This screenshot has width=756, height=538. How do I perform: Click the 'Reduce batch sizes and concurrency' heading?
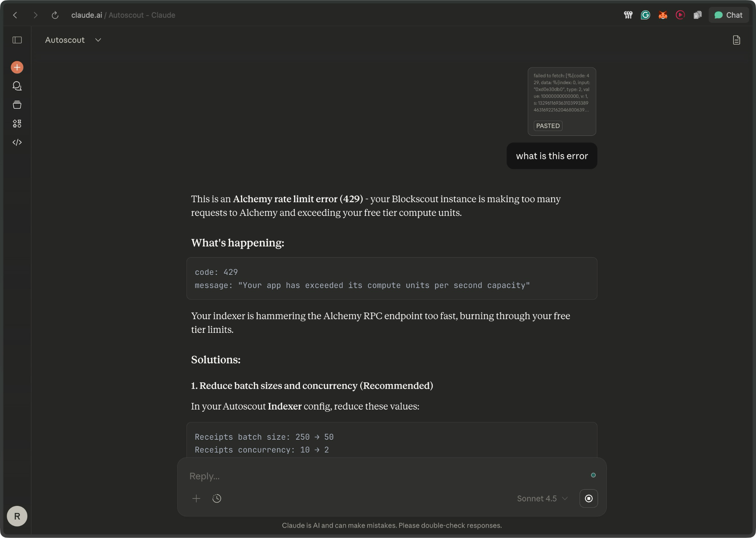[x=312, y=386]
